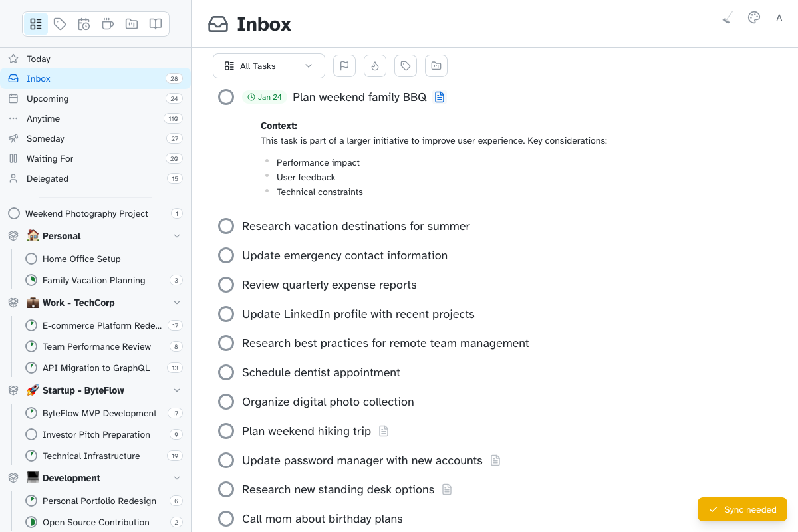Open the book icon in the top toolbar
The height and width of the screenshot is (532, 798).
tap(155, 23)
